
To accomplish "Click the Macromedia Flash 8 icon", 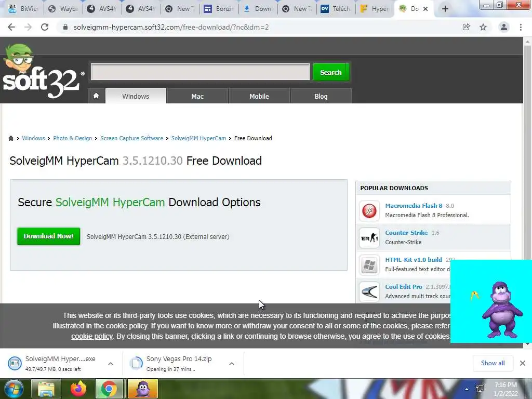I will click(x=369, y=211).
